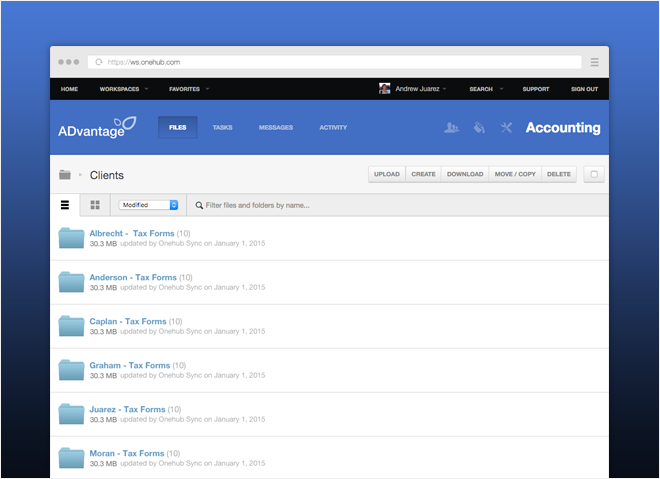
Task: Click the Move / Copy button
Action: click(x=516, y=174)
